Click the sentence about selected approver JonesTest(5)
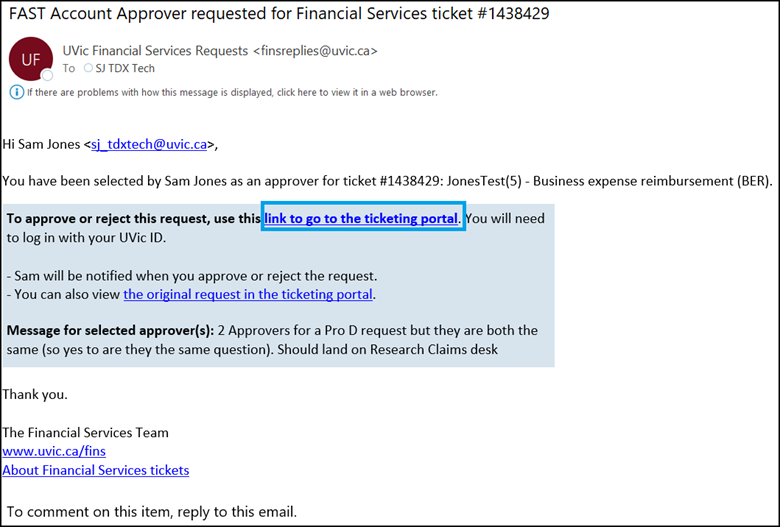The image size is (780, 527). coord(388,181)
